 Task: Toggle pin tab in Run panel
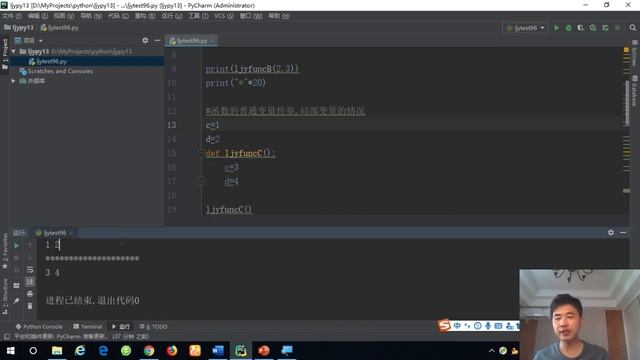[16, 301]
